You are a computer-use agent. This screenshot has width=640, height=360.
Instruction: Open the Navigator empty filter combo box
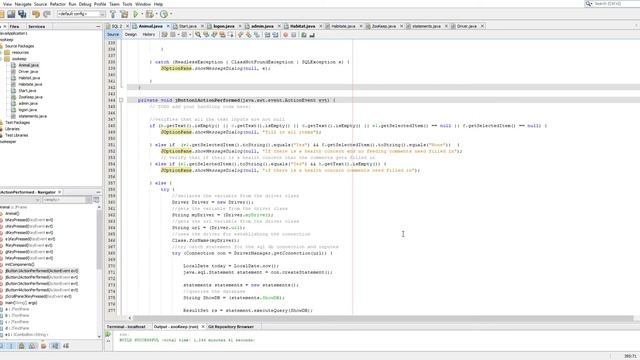pos(67,200)
